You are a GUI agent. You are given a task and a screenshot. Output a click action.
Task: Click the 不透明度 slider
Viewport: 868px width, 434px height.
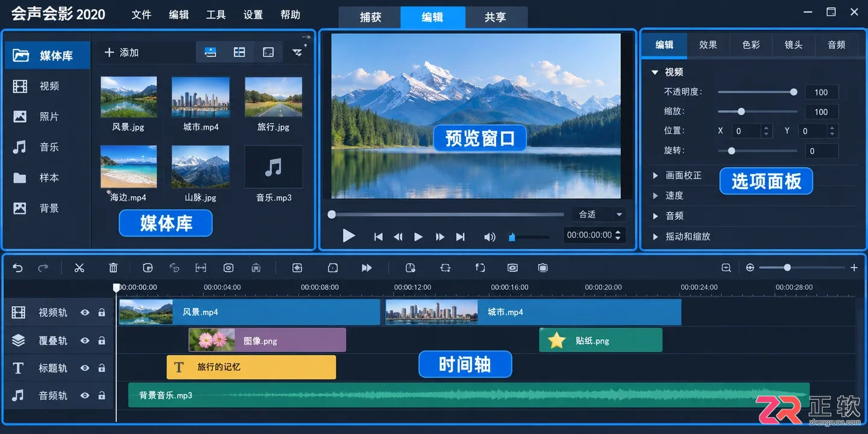coord(758,92)
